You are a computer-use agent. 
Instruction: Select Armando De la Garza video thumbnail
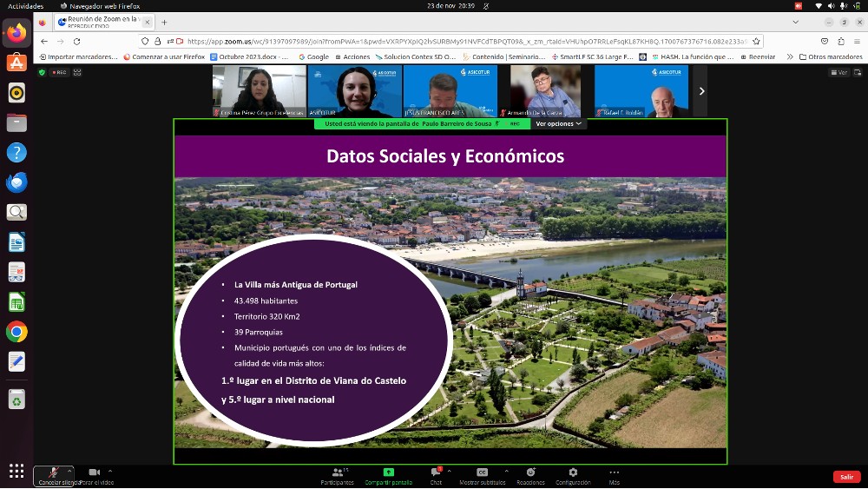pos(545,91)
